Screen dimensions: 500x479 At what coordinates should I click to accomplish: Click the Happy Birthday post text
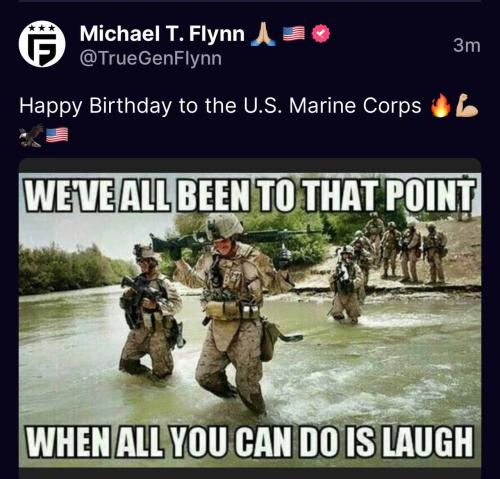[x=220, y=106]
